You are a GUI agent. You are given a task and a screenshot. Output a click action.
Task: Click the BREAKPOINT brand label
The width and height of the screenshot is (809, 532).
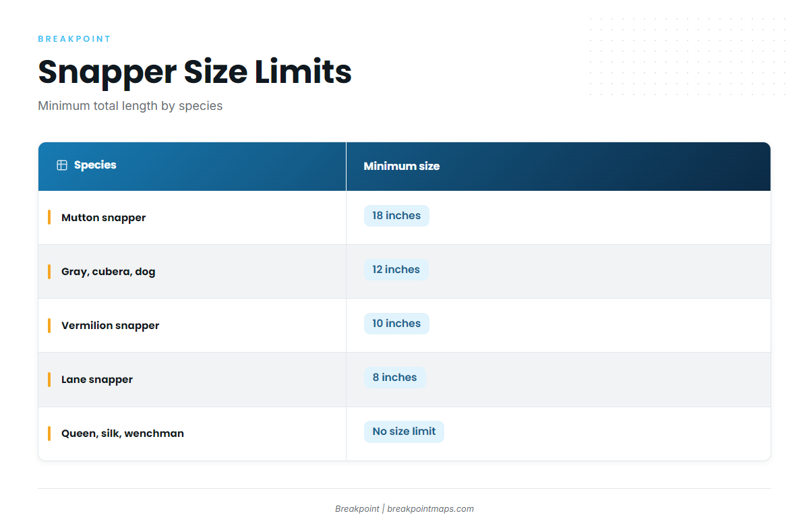coord(74,39)
